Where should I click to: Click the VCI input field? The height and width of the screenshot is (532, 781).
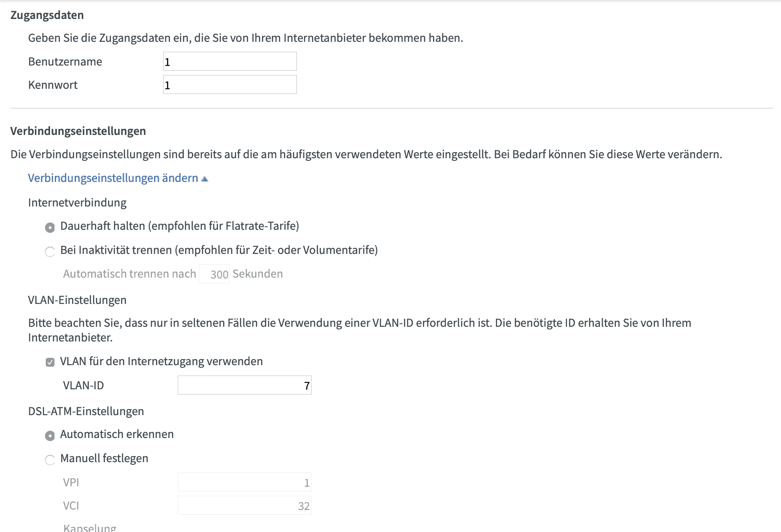pos(244,506)
